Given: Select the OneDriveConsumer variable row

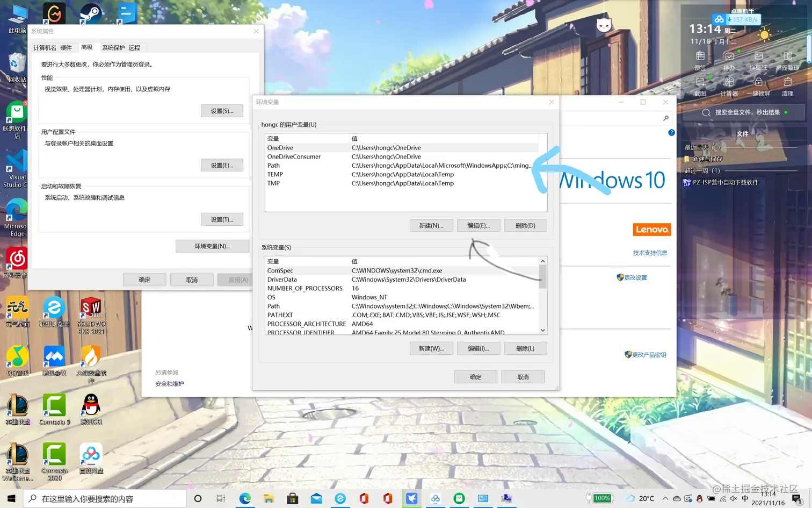Looking at the screenshot, I should point(402,156).
